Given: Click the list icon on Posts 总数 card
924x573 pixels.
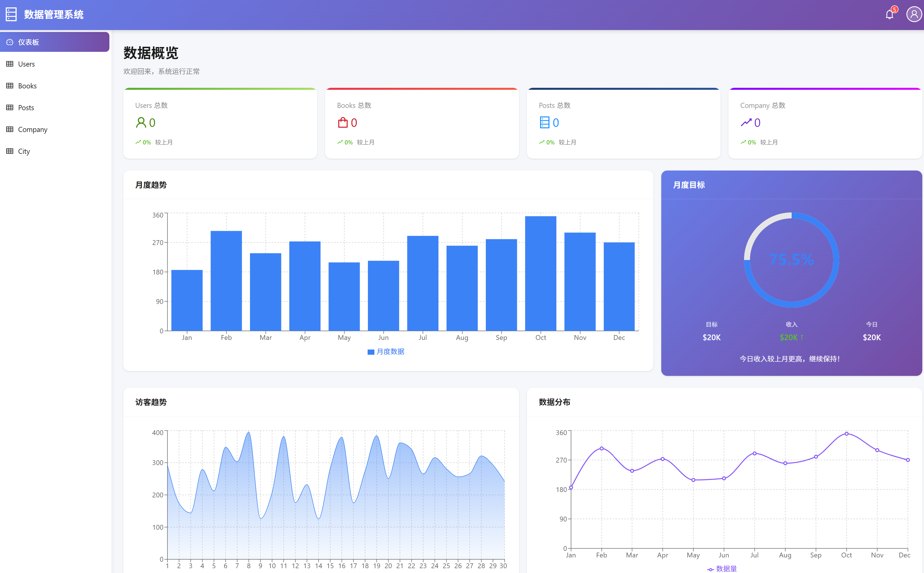Looking at the screenshot, I should pyautogui.click(x=545, y=122).
